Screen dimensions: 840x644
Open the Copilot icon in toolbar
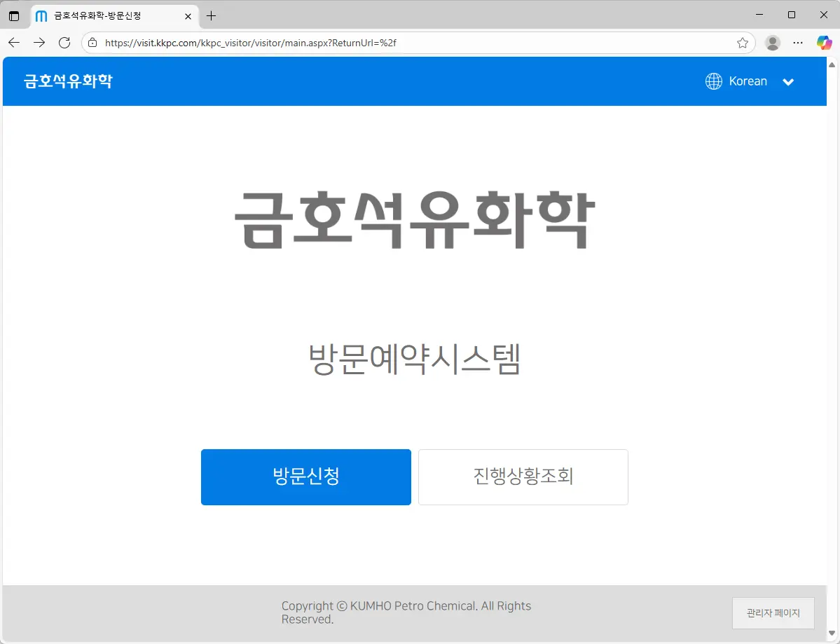(824, 43)
